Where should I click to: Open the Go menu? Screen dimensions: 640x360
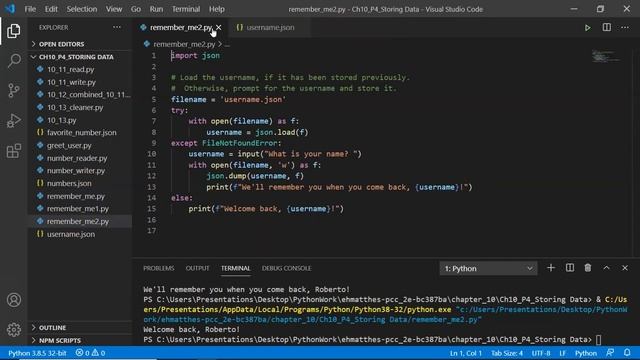[x=136, y=9]
